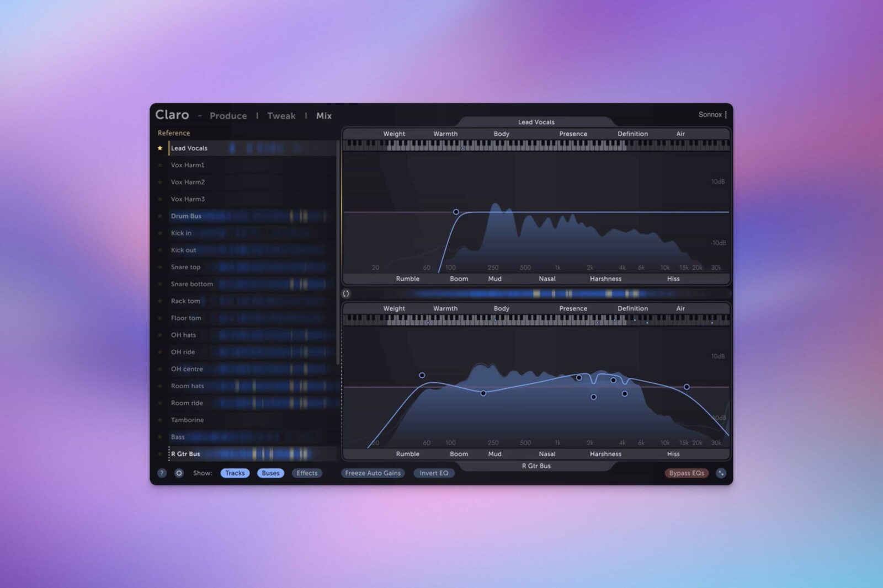Star the Bass track as reference

160,437
